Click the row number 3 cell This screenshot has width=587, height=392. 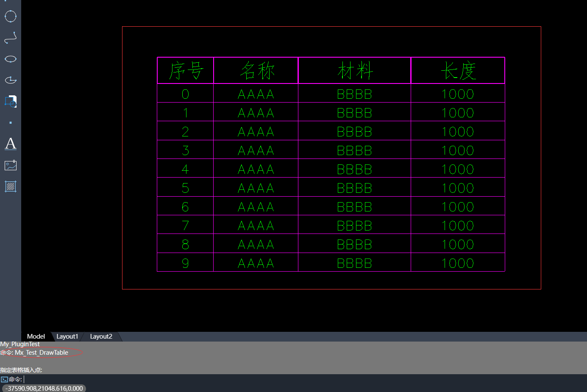(x=186, y=150)
